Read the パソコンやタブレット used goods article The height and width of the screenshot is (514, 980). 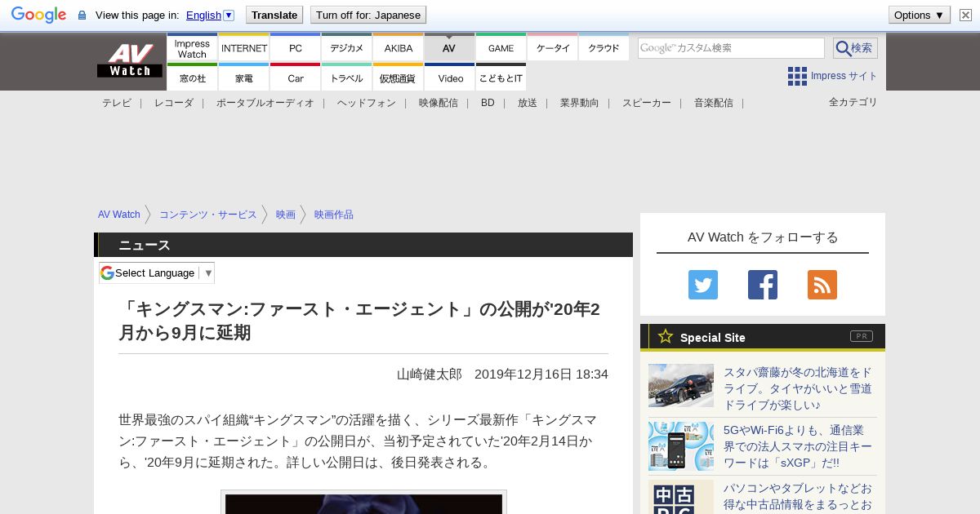797,496
